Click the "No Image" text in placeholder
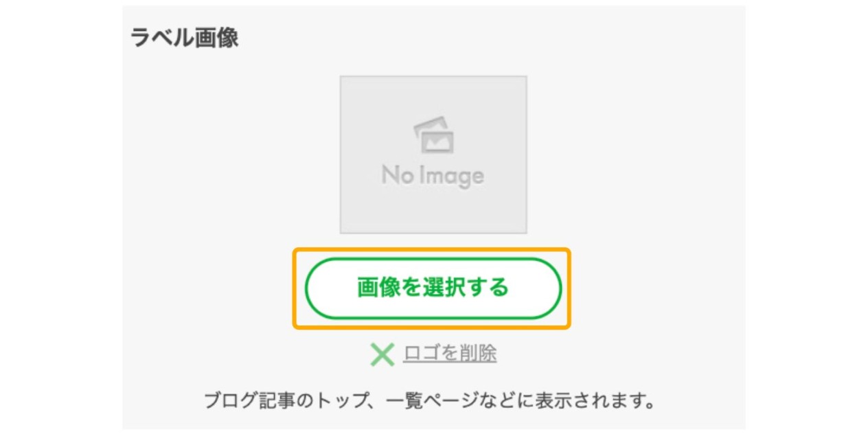The width and height of the screenshot is (868, 434). 433,176
